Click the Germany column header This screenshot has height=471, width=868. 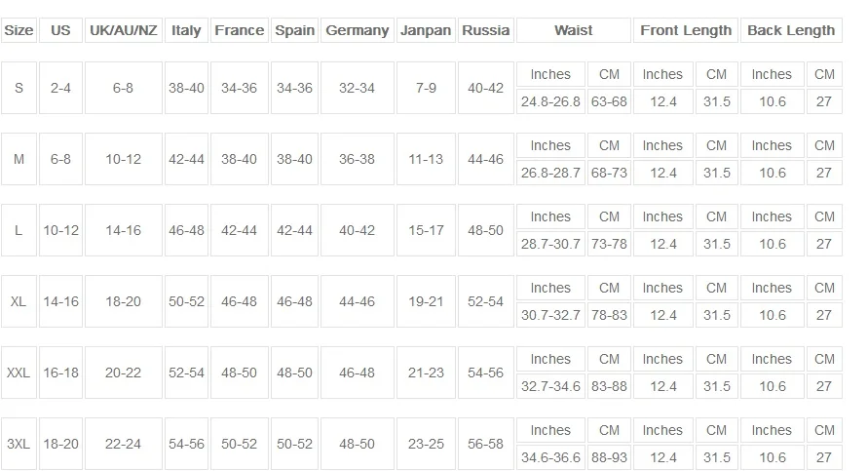[358, 30]
